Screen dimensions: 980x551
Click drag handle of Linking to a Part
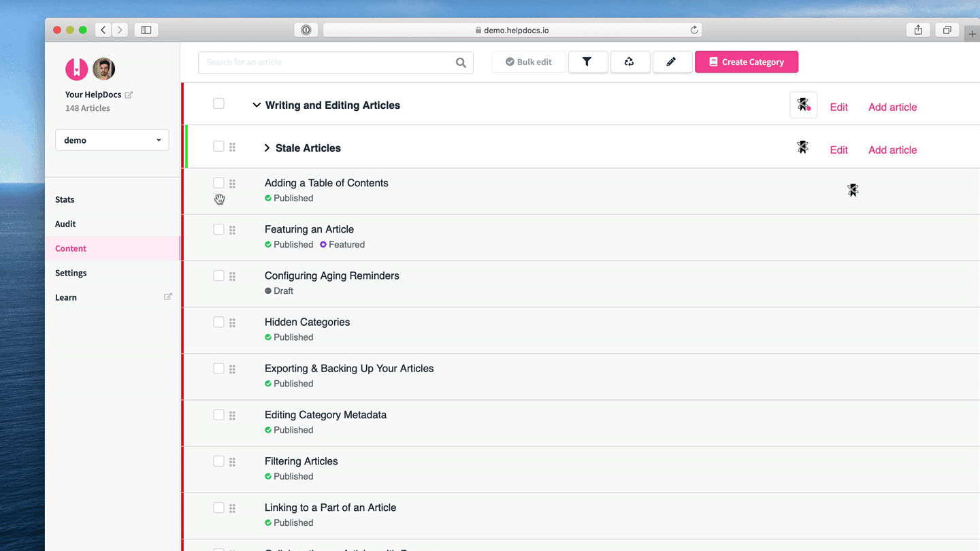[x=232, y=507]
